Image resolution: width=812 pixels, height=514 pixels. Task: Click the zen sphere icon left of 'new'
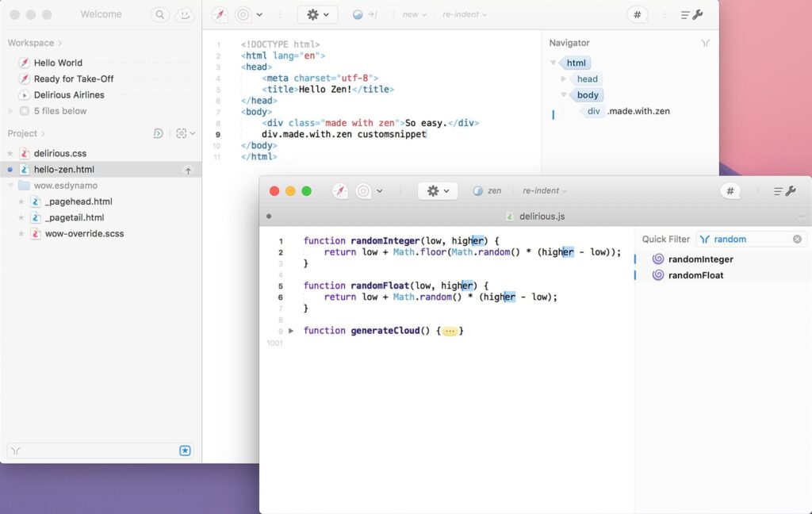tap(358, 14)
